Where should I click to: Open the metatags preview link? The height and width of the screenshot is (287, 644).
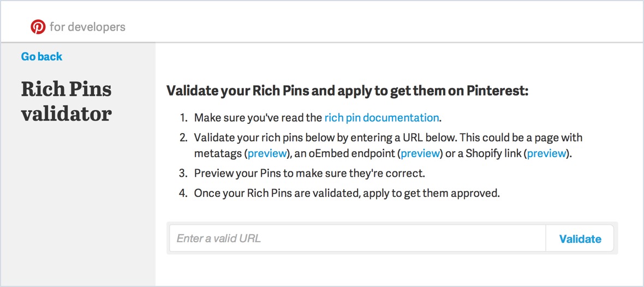pyautogui.click(x=267, y=154)
